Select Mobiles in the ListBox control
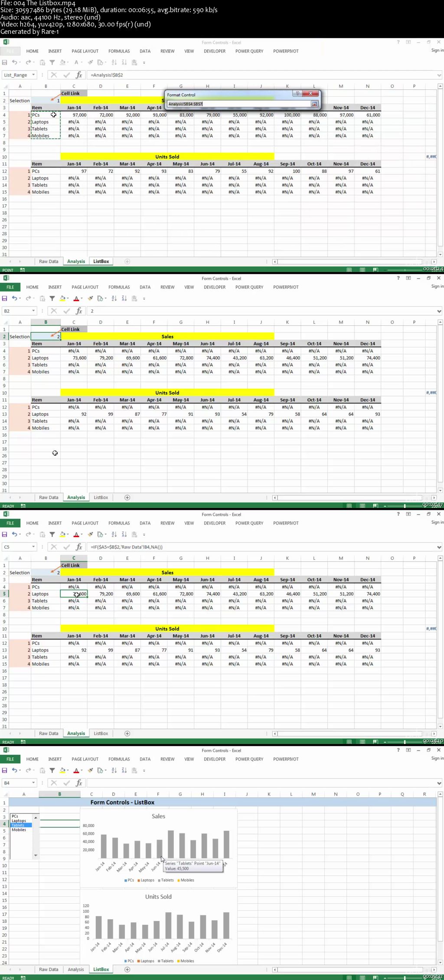Viewport: 444px width, 980px height. [x=21, y=829]
